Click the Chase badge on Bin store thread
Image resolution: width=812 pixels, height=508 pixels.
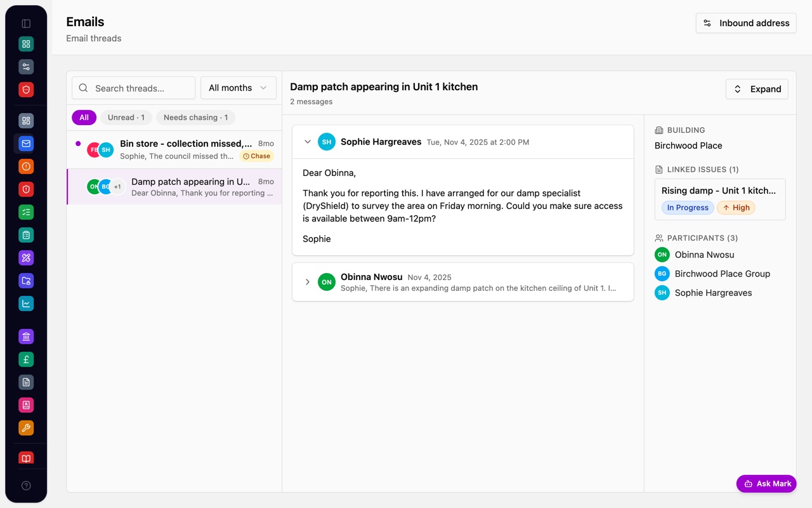(x=256, y=156)
